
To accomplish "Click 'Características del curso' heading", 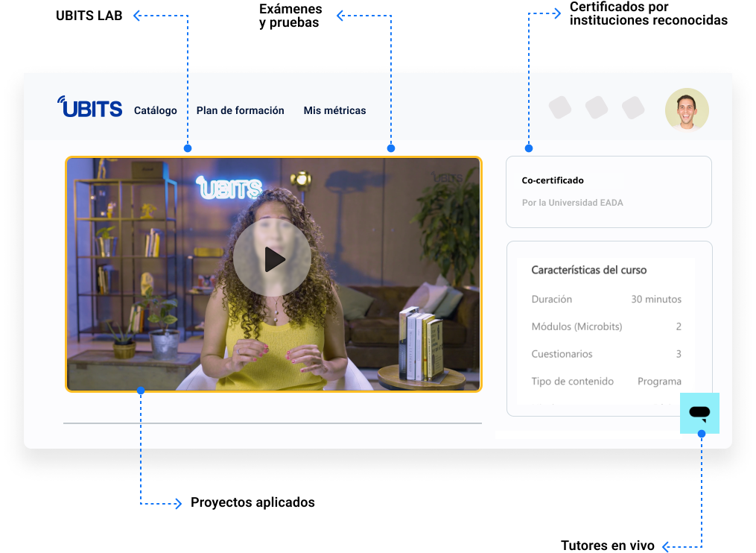I will tap(588, 271).
